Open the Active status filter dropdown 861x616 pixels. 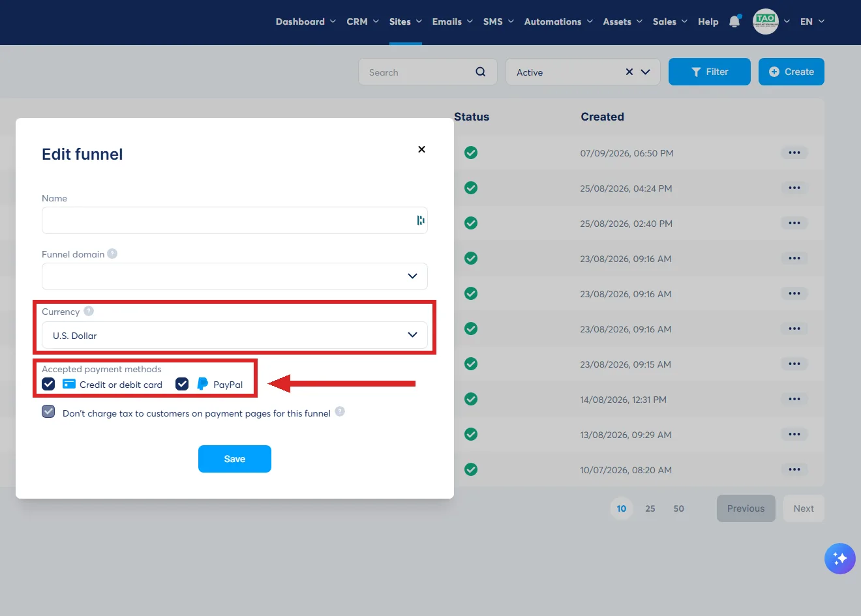coord(583,72)
